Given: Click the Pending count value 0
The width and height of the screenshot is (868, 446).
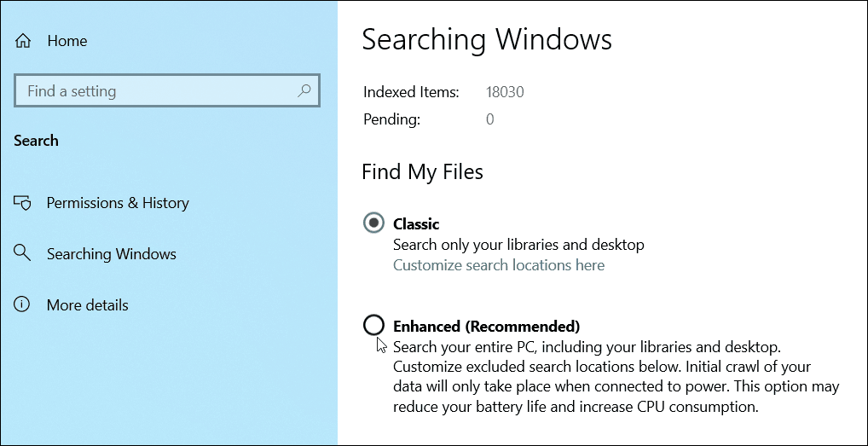Looking at the screenshot, I should pyautogui.click(x=490, y=119).
